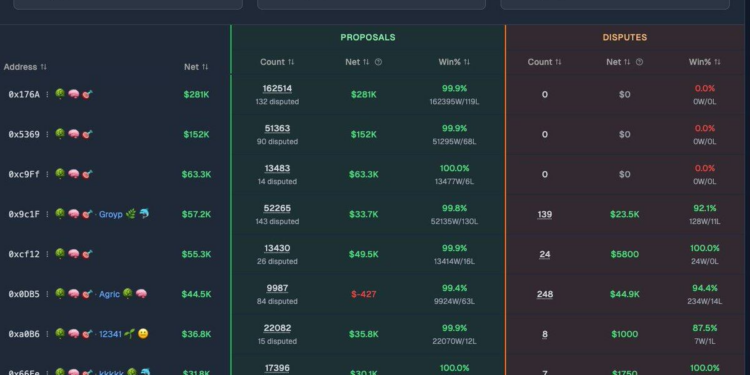The image size is (750, 375).
Task: Click the dolphin emoji next to Groyp
Action: coord(144,214)
